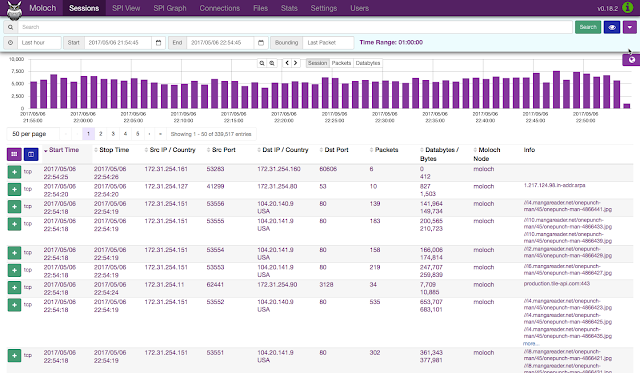Pan the graph to the left
The width and height of the screenshot is (640, 373).
coord(287,63)
